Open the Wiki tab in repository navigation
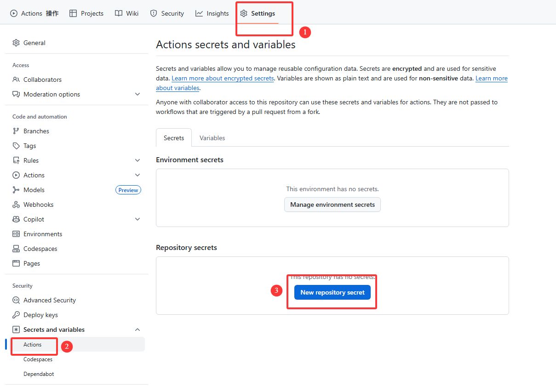Image resolution: width=556 pixels, height=392 pixels. click(126, 13)
